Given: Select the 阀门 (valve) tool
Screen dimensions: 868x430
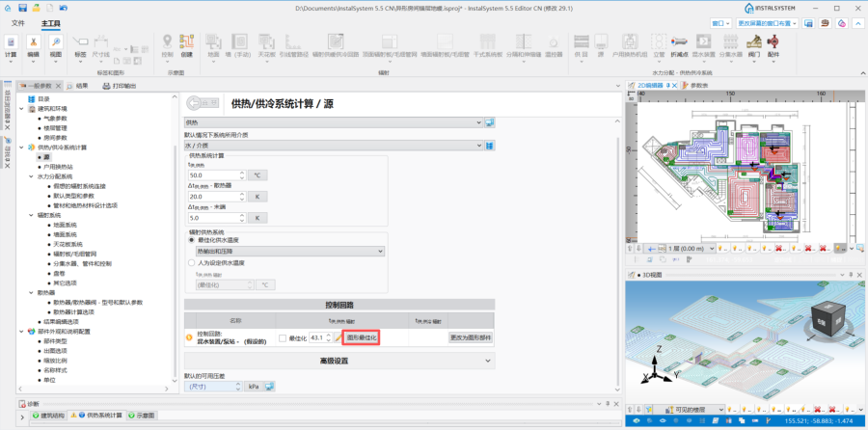Looking at the screenshot, I should pyautogui.click(x=753, y=46).
